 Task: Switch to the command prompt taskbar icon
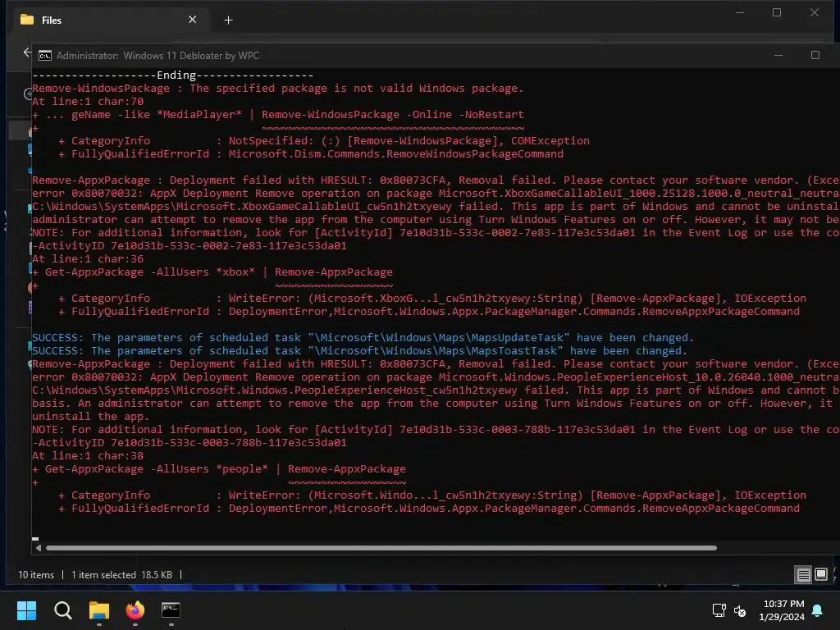coord(171,610)
